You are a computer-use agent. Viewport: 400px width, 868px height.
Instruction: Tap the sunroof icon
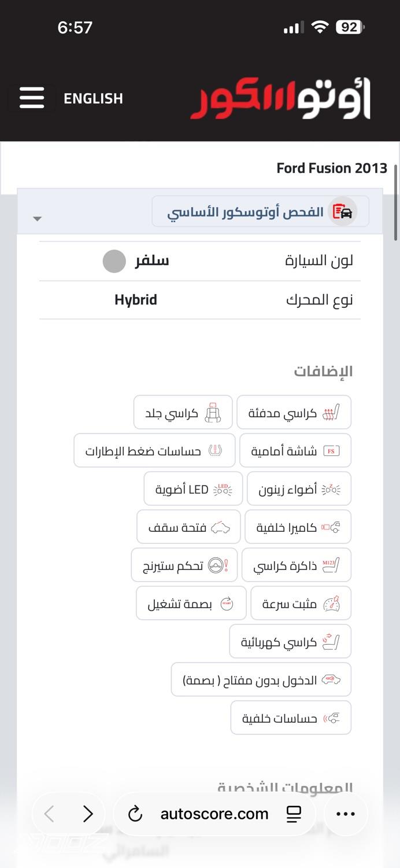(220, 527)
